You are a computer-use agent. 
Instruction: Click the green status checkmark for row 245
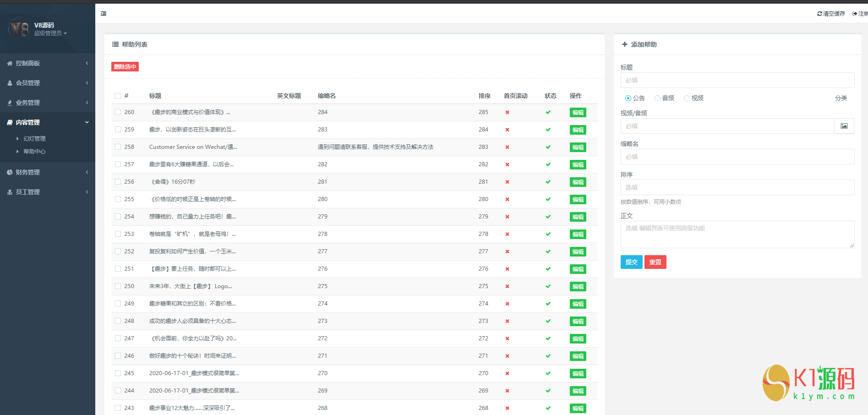[x=548, y=373]
